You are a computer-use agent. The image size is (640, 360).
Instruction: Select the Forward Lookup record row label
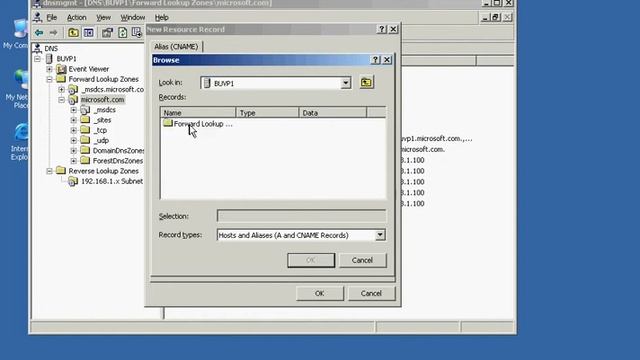pyautogui.click(x=203, y=124)
